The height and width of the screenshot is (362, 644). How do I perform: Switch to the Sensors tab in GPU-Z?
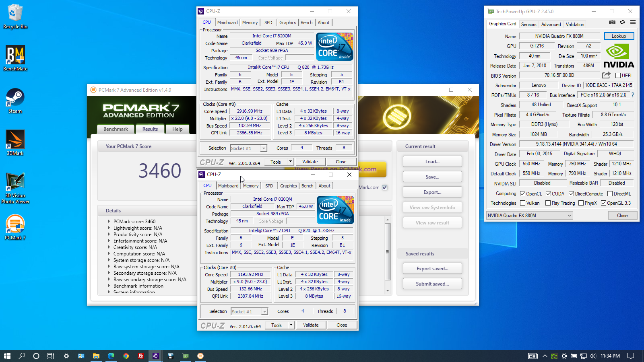click(x=528, y=25)
